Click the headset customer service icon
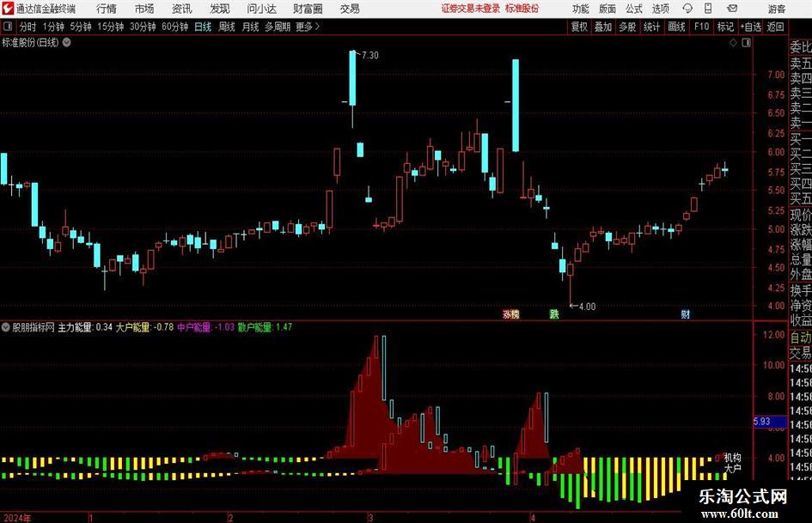The width and height of the screenshot is (812, 523). 687,9
